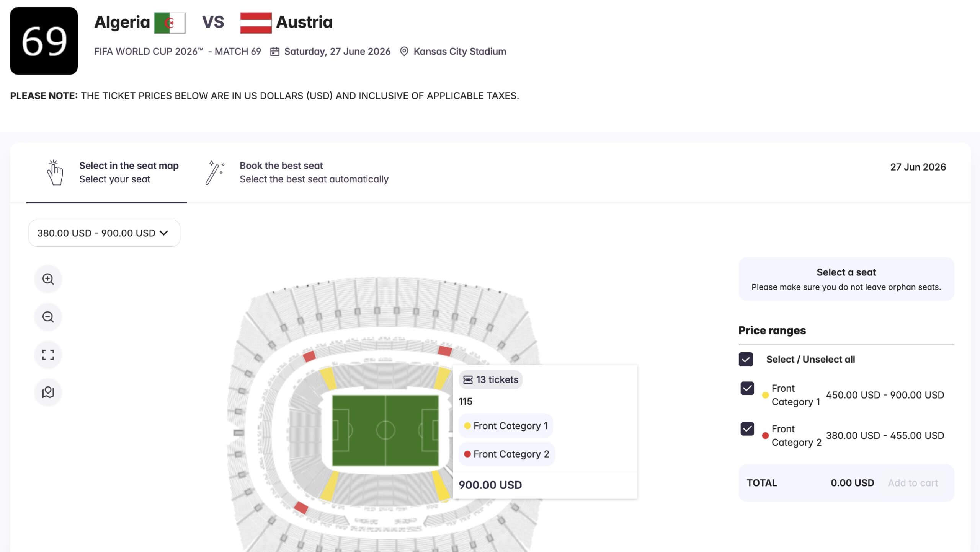The width and height of the screenshot is (980, 552).
Task: Click the calendar icon next to match date
Action: [x=274, y=51]
